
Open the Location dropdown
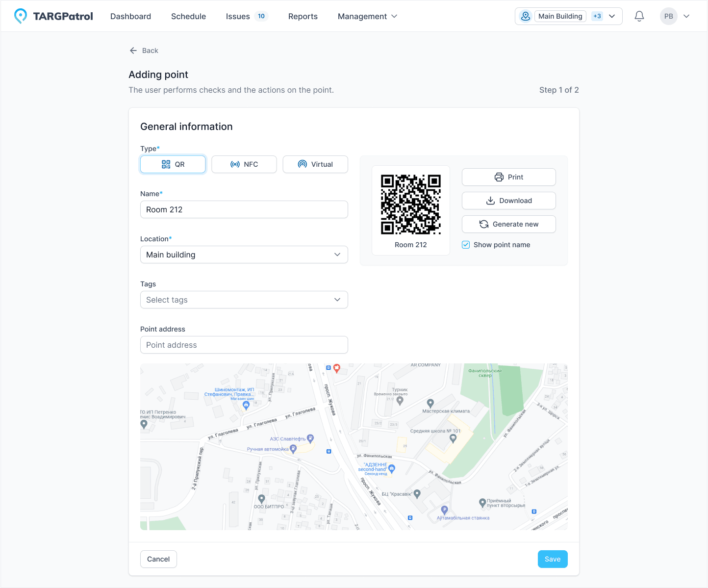tap(244, 255)
